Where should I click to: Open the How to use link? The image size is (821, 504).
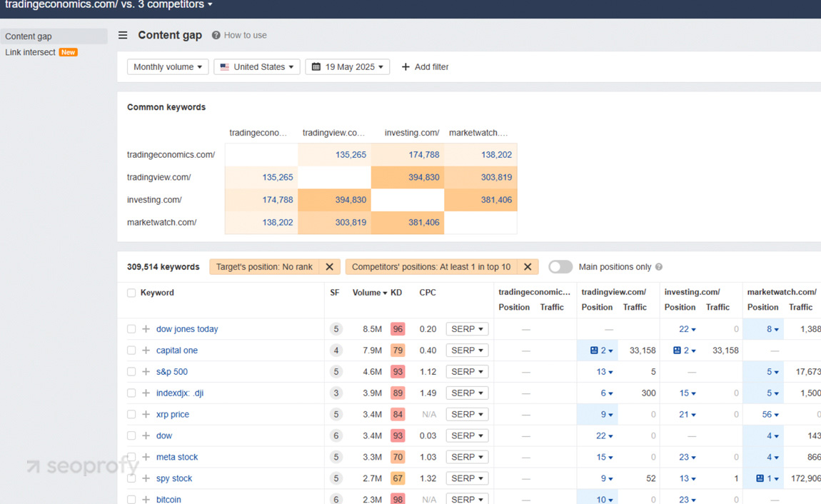click(x=245, y=35)
